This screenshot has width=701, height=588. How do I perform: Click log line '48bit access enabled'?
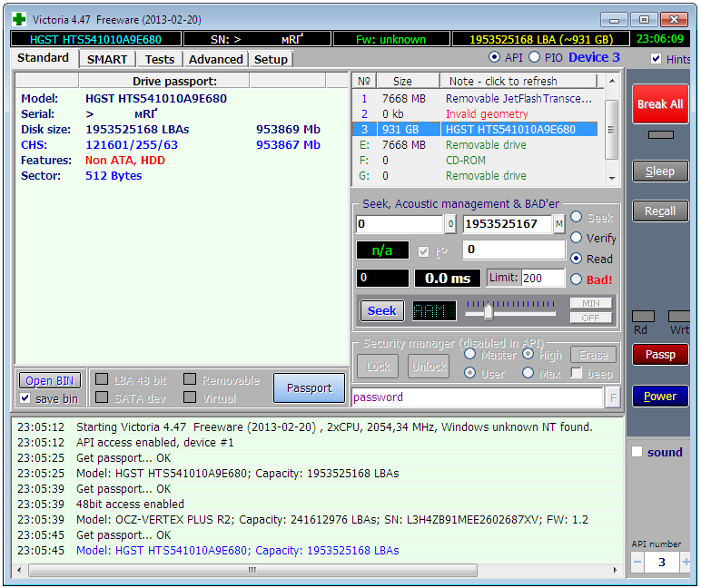tap(130, 504)
